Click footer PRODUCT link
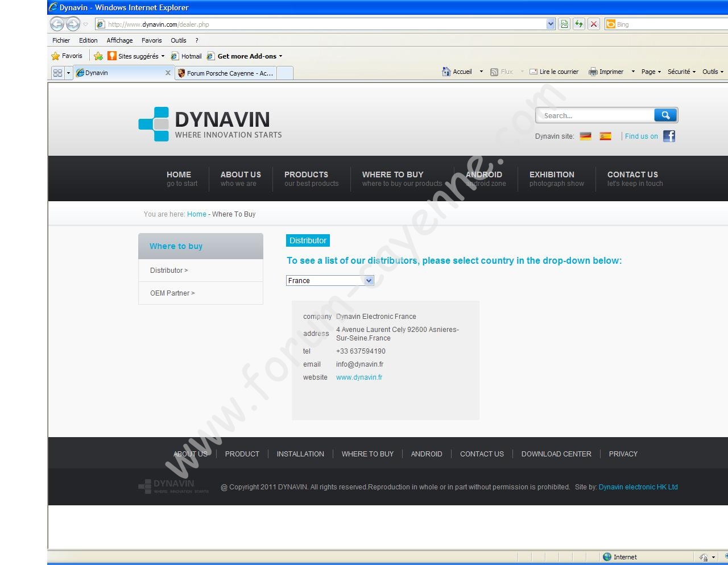 [242, 454]
